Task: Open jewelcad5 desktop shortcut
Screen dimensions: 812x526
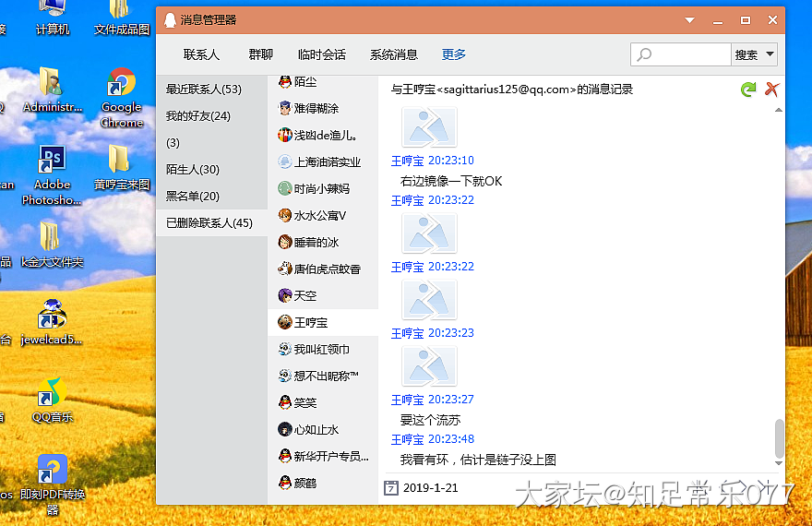Action: coord(52,322)
